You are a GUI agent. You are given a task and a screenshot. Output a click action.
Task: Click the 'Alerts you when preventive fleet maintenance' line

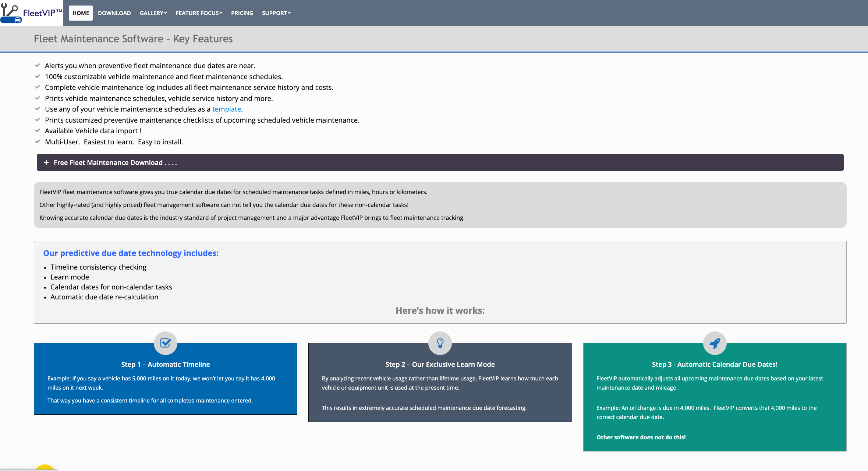(x=150, y=66)
